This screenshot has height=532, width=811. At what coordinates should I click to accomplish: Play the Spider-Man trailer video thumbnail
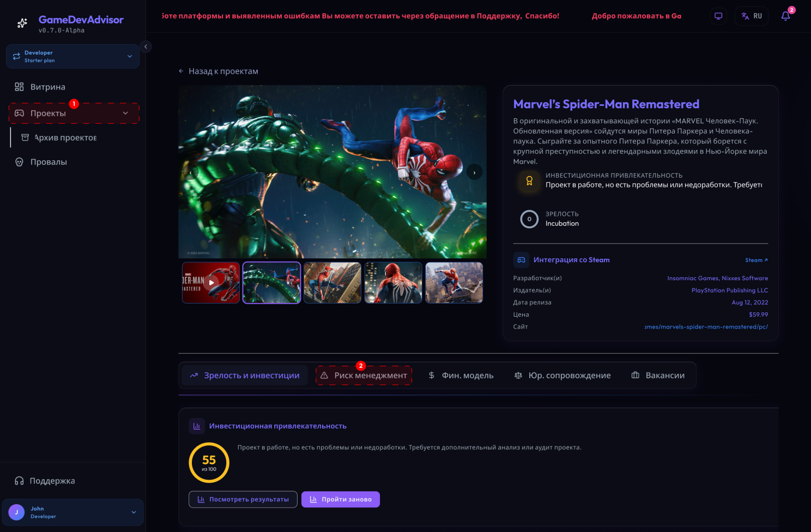[x=211, y=283]
